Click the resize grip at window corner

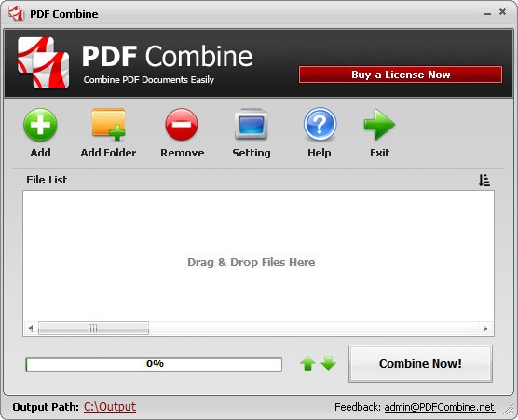click(x=508, y=410)
